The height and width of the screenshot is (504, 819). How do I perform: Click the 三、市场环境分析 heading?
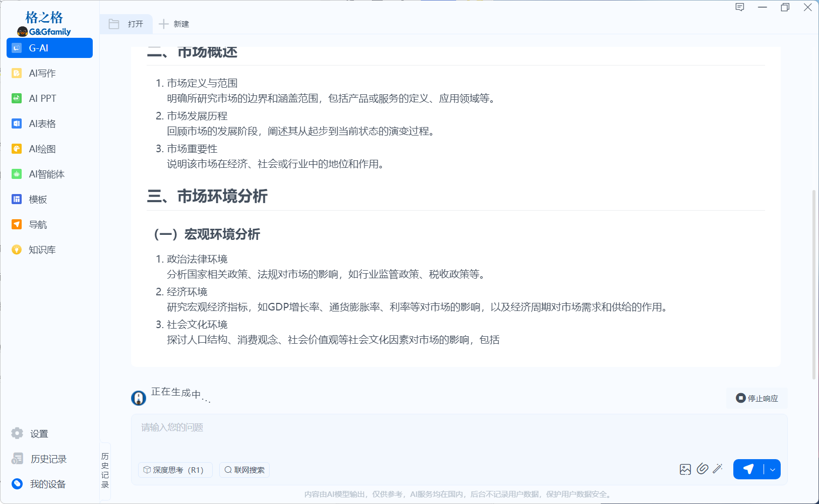[207, 196]
